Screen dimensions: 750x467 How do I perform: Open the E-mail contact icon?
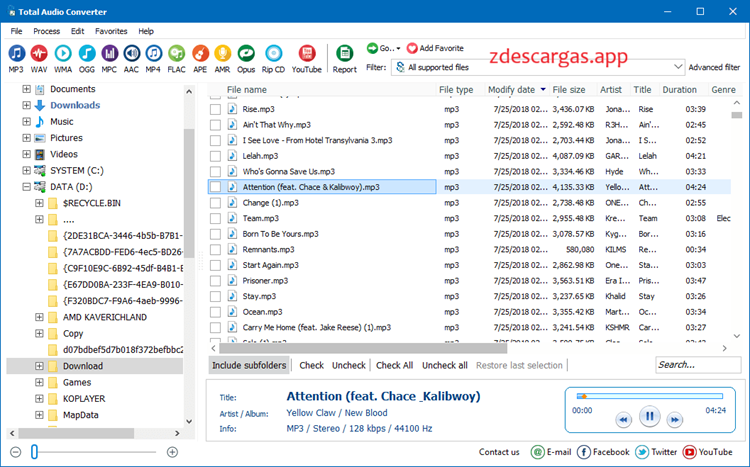[538, 452]
